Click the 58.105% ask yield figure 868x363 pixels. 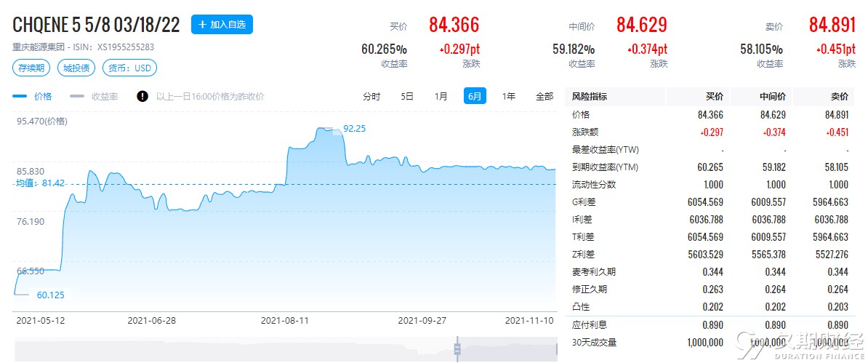pos(761,49)
